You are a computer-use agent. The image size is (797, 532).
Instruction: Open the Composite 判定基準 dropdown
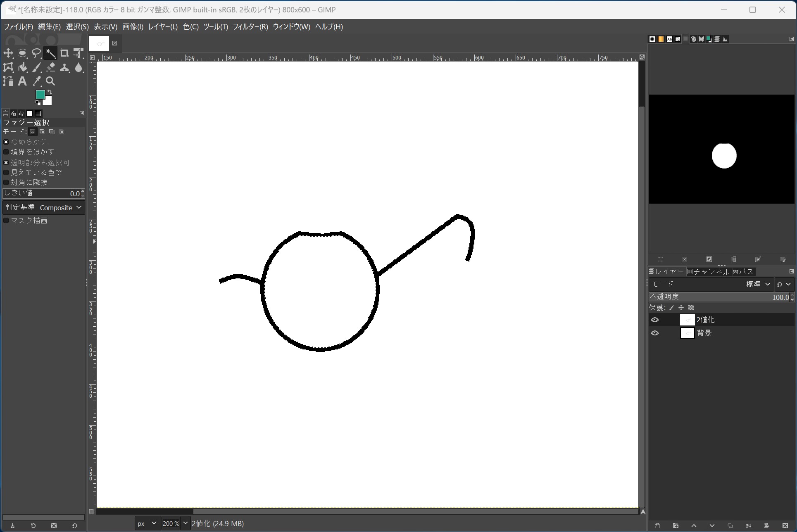pyautogui.click(x=60, y=207)
